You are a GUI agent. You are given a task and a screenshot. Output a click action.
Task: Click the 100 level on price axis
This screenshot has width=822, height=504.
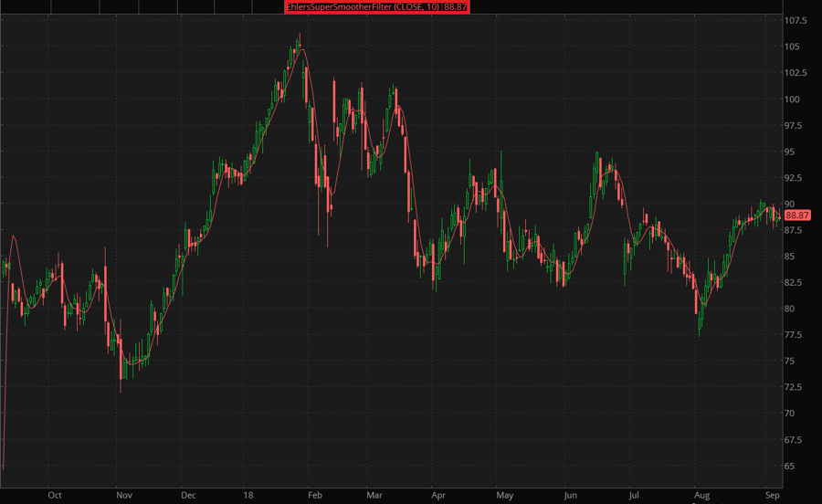[x=793, y=99]
